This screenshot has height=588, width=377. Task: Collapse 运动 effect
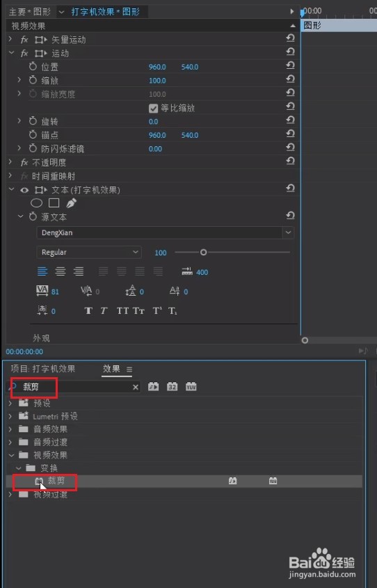[x=11, y=53]
